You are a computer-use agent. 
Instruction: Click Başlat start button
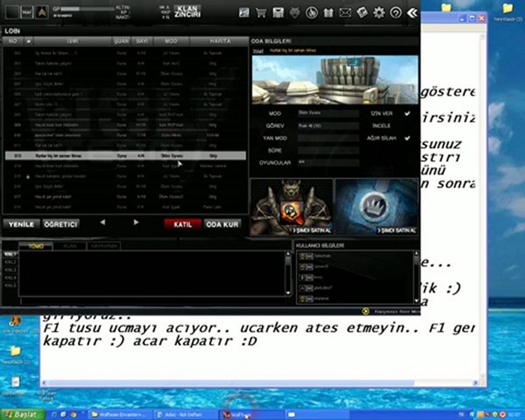(23, 415)
